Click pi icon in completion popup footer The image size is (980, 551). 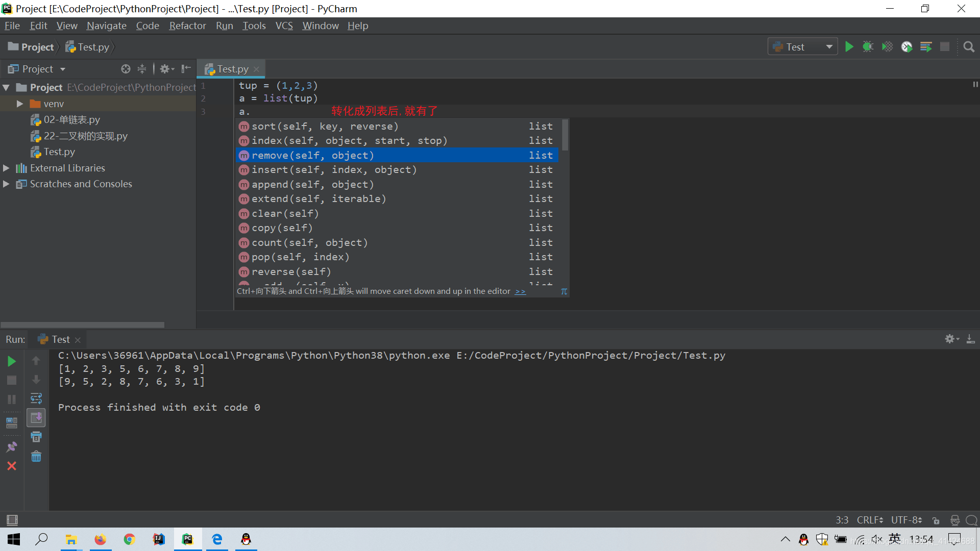pyautogui.click(x=563, y=291)
